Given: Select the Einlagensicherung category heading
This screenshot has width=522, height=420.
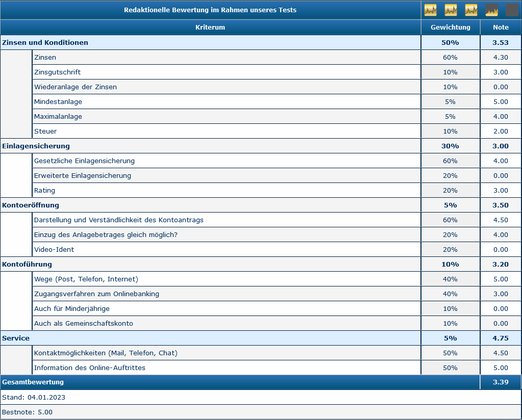Looking at the screenshot, I should click(x=36, y=146).
